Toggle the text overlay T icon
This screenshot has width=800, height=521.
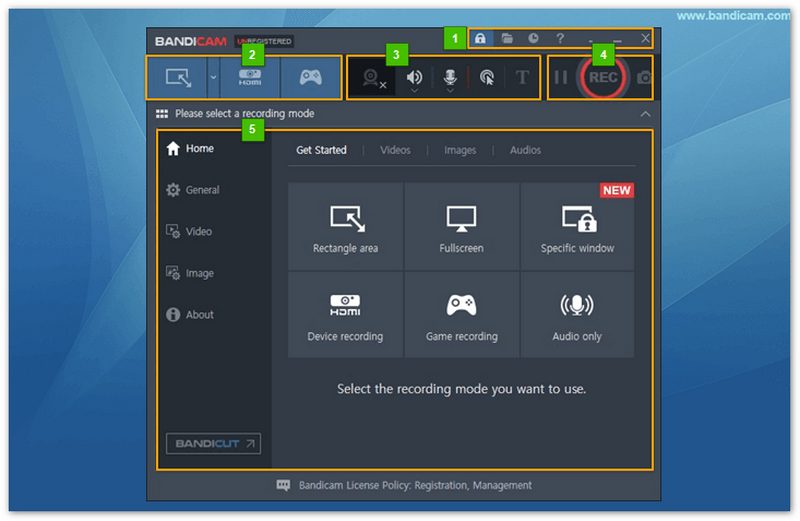pyautogui.click(x=522, y=78)
